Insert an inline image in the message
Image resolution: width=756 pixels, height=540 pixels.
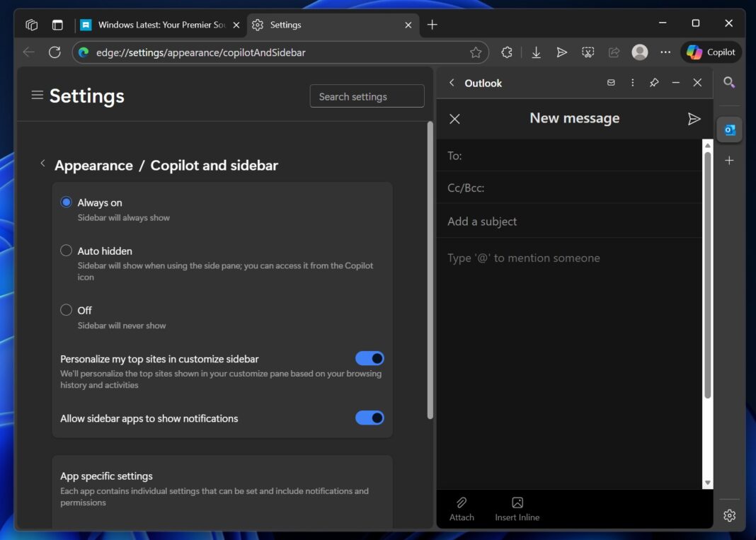(x=516, y=510)
